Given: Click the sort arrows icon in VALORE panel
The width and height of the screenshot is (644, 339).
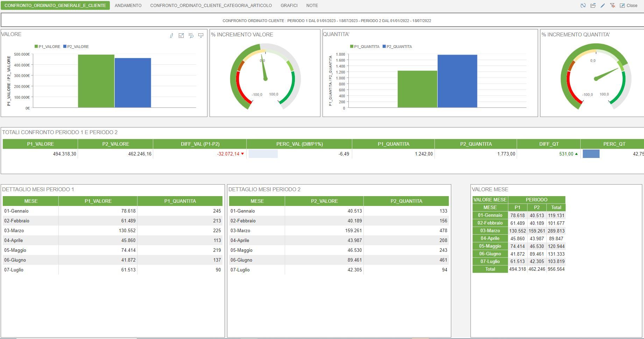Looking at the screenshot, I should pos(171,36).
